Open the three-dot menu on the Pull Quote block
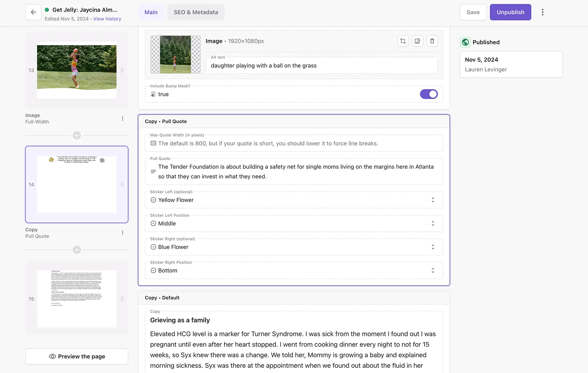Screen dimensions: 588x373 (123, 233)
